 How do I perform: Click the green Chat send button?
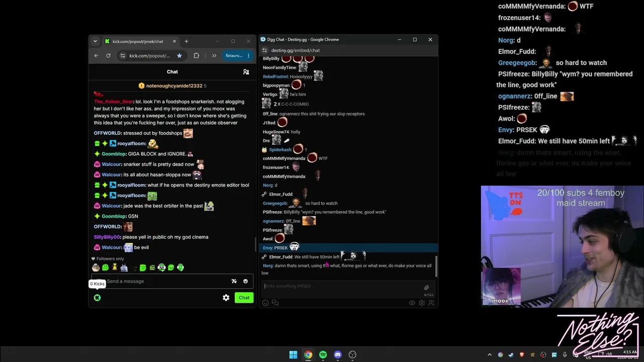[244, 298]
